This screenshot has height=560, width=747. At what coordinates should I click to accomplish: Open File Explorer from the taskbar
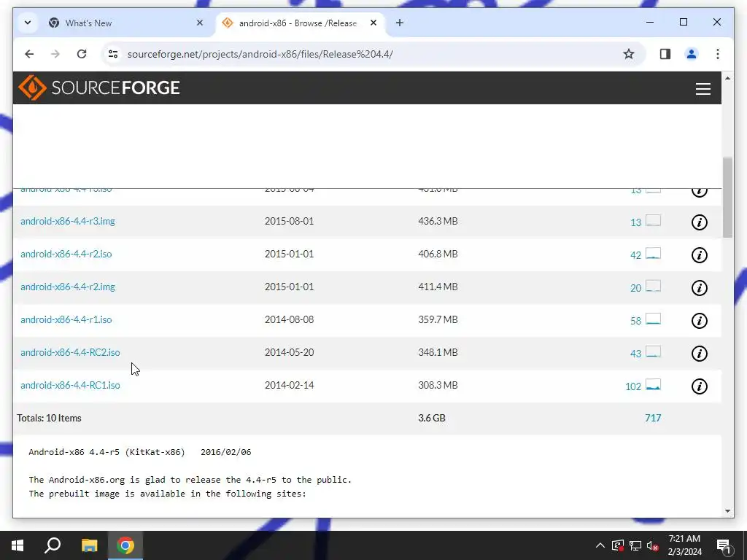tap(89, 545)
